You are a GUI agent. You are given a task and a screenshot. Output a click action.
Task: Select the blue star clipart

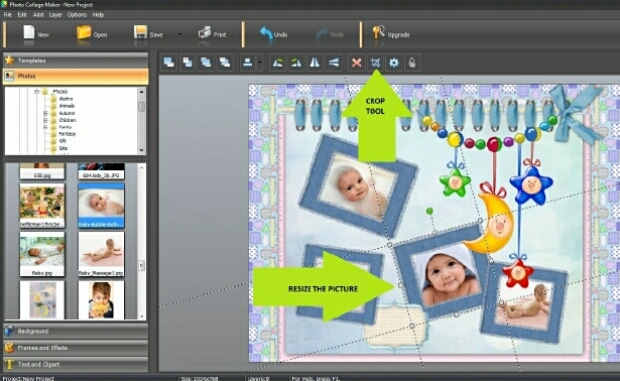pos(531,186)
